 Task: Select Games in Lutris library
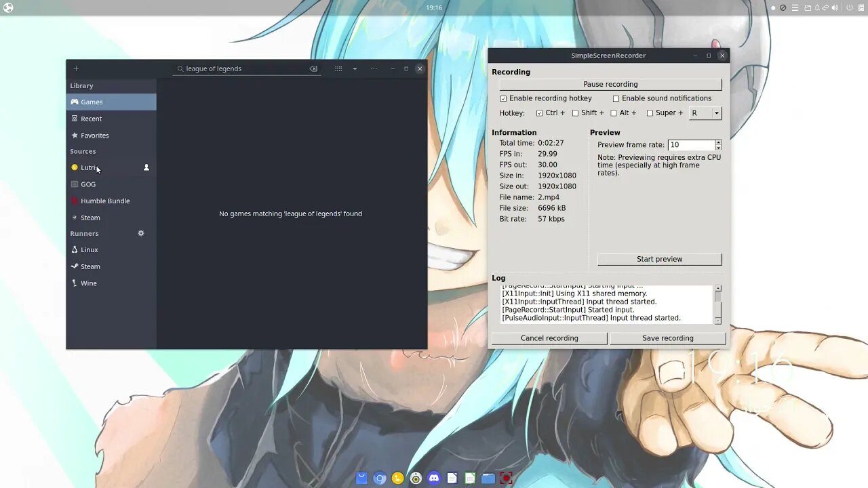coord(111,102)
